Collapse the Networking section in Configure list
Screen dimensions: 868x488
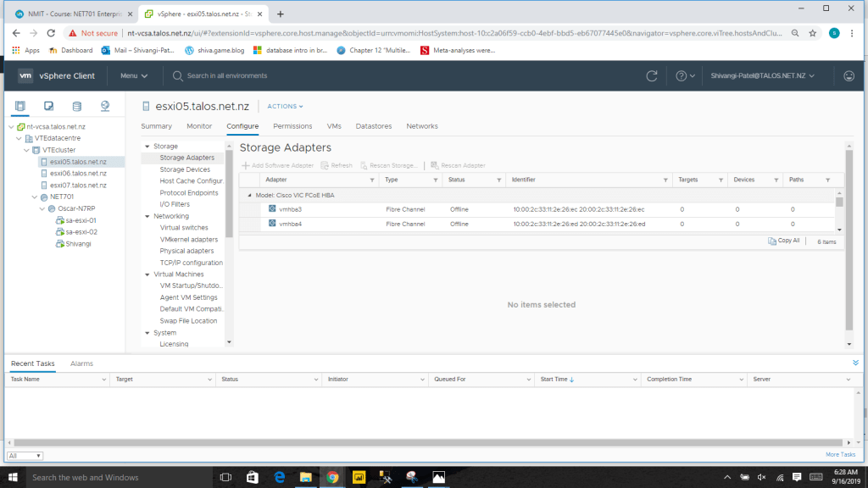click(x=147, y=216)
